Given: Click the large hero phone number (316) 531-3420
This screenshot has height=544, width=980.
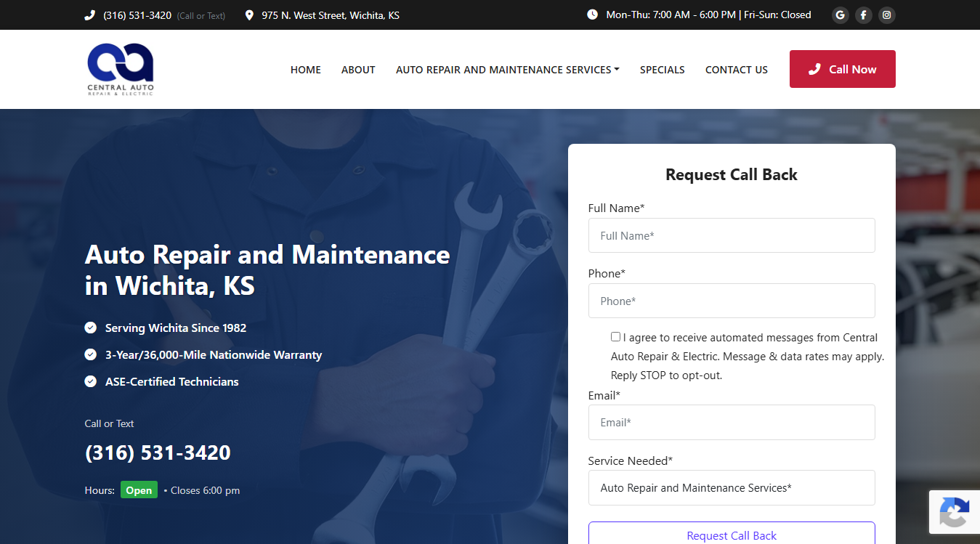Looking at the screenshot, I should coord(158,452).
